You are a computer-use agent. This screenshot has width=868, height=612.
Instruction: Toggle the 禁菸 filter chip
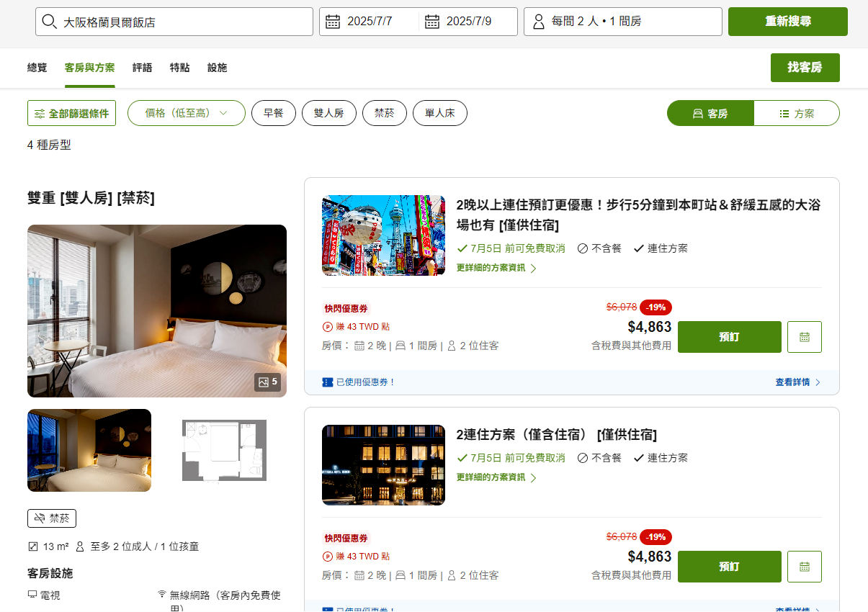384,113
